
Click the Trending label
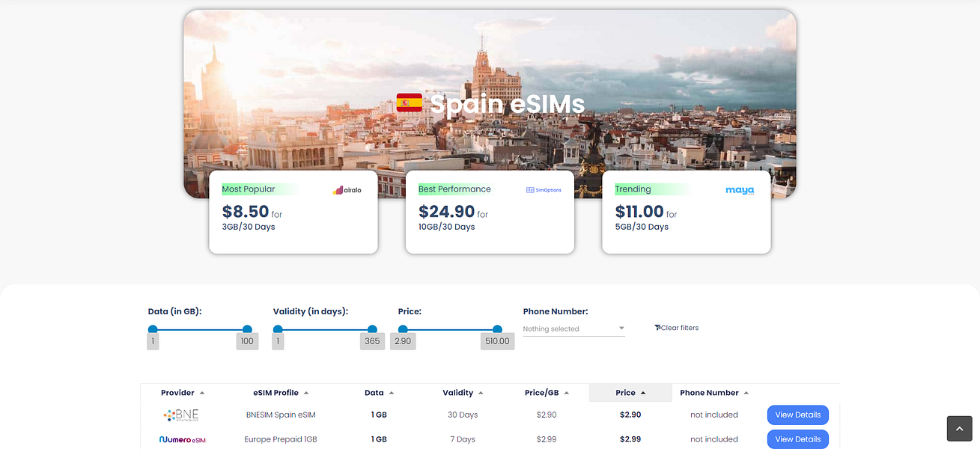click(633, 189)
